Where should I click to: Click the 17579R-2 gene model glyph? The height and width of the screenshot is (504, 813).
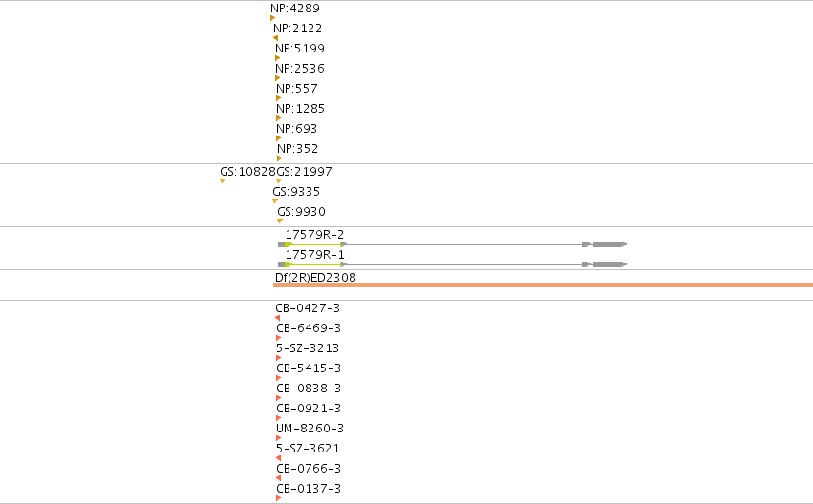click(453, 244)
